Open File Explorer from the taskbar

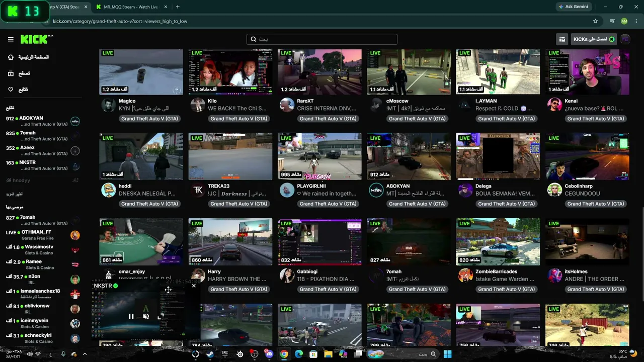(329, 354)
